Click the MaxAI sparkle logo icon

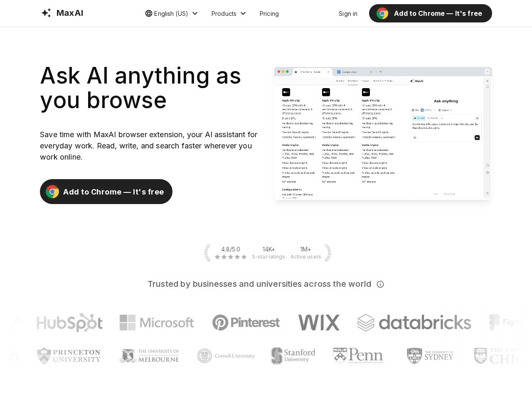tap(46, 13)
